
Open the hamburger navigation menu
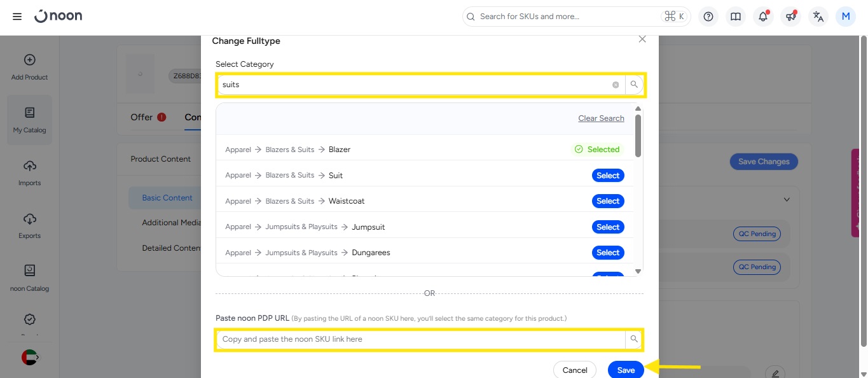point(17,17)
